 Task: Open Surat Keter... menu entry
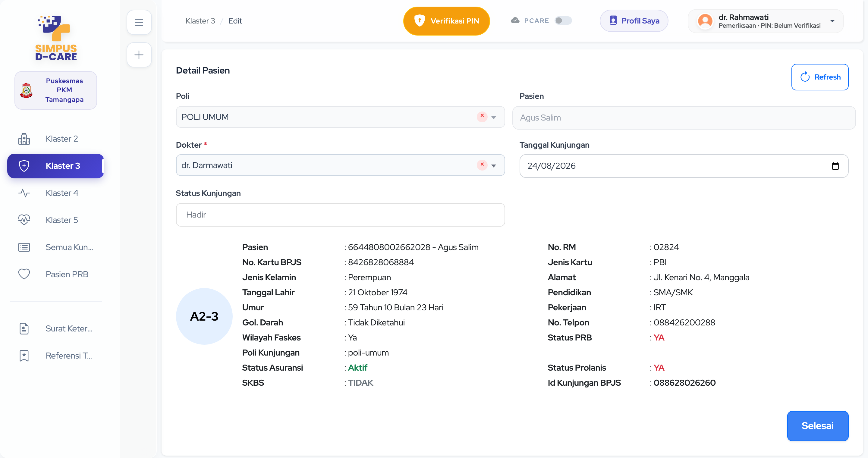click(x=55, y=328)
